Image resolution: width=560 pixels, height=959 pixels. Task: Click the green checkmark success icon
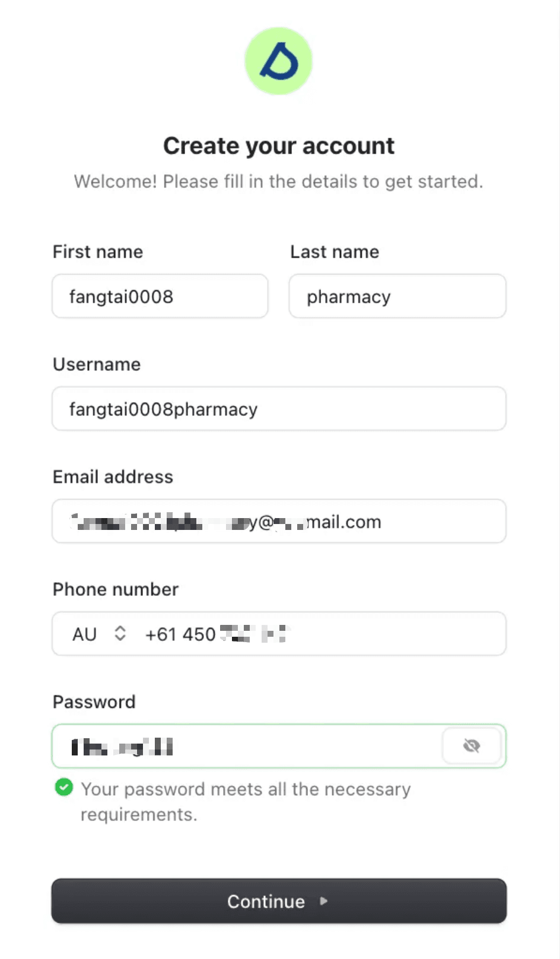point(63,787)
